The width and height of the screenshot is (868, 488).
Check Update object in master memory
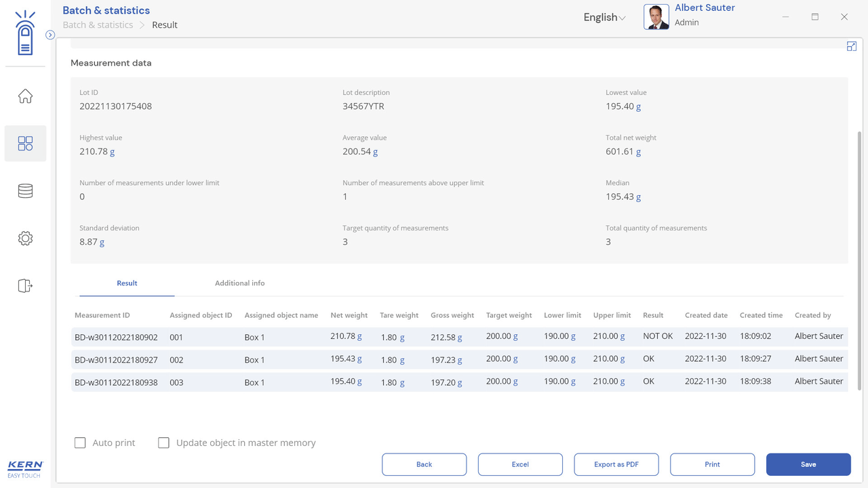pos(163,443)
